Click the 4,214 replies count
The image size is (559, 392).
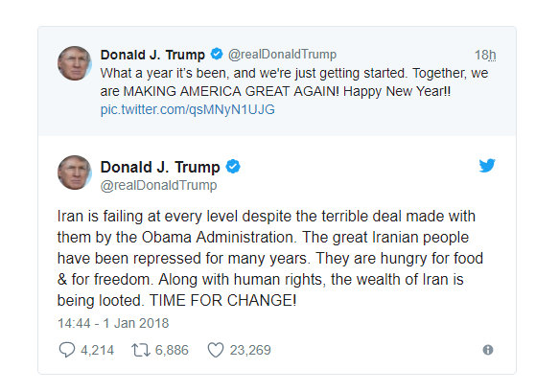pos(97,350)
